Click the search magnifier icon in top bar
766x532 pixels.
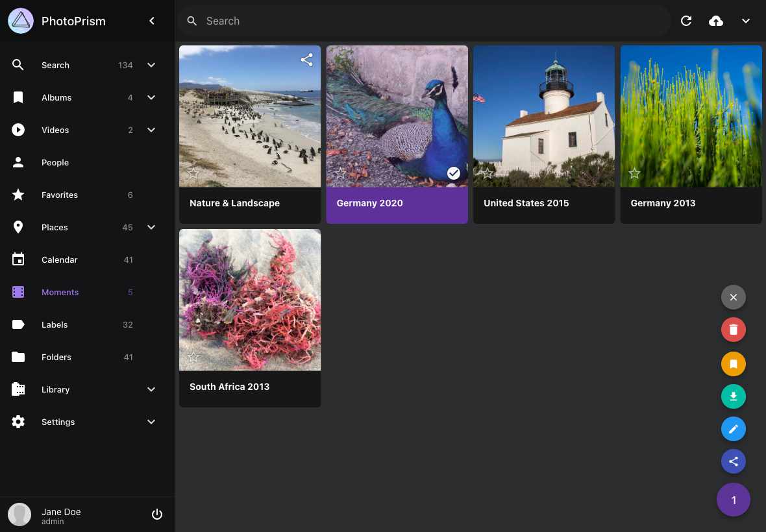[x=192, y=21]
